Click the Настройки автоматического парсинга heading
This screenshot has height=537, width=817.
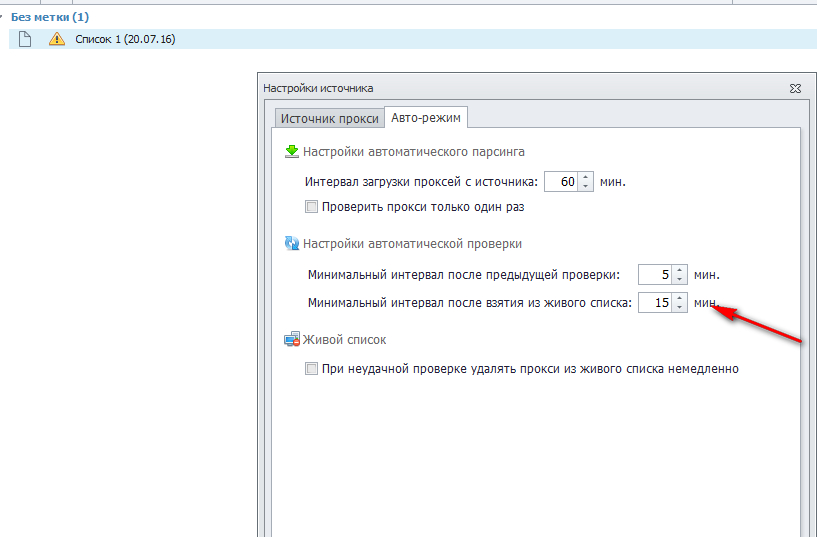414,152
